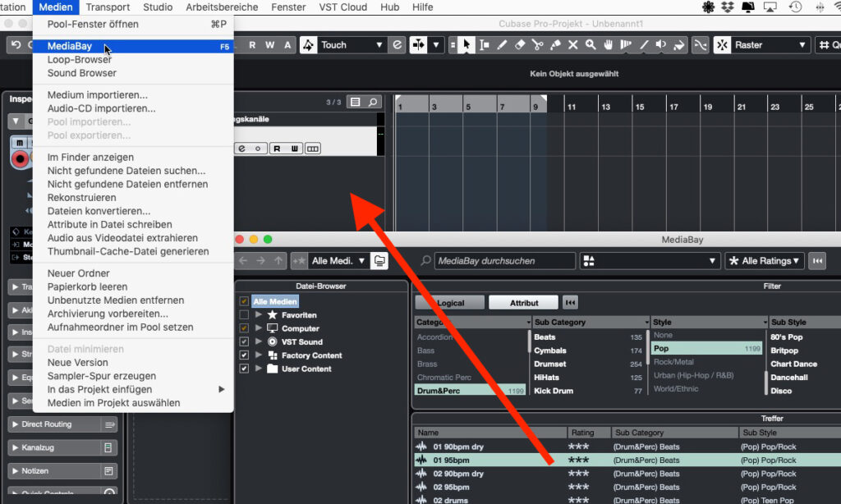Open the Studio menu
The width and height of the screenshot is (841, 504).
(x=158, y=7)
